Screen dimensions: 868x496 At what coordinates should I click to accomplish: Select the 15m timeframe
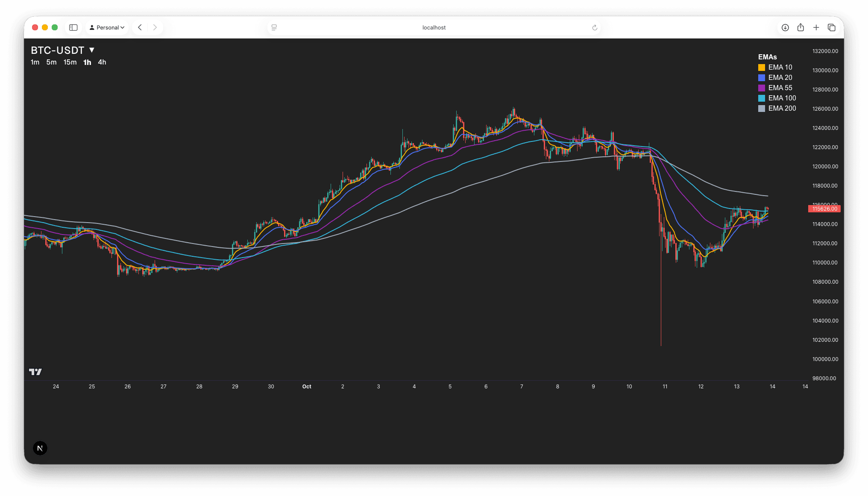tap(70, 62)
